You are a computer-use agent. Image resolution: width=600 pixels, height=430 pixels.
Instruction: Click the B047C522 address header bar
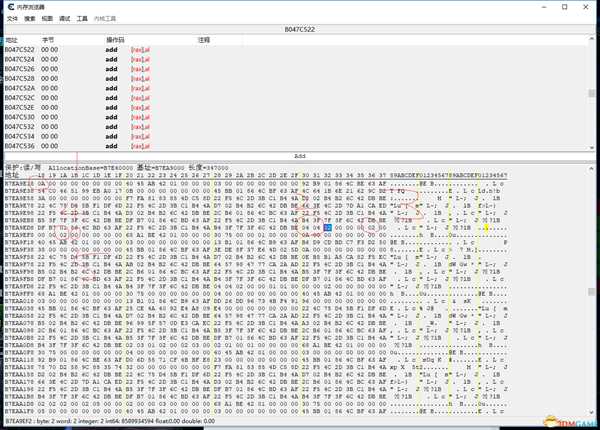pyautogui.click(x=300, y=29)
